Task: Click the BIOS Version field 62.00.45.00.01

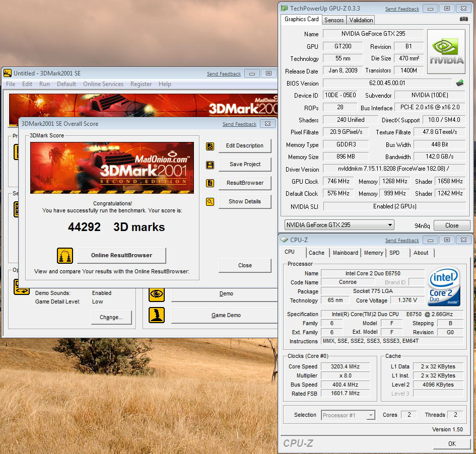Action: click(387, 83)
